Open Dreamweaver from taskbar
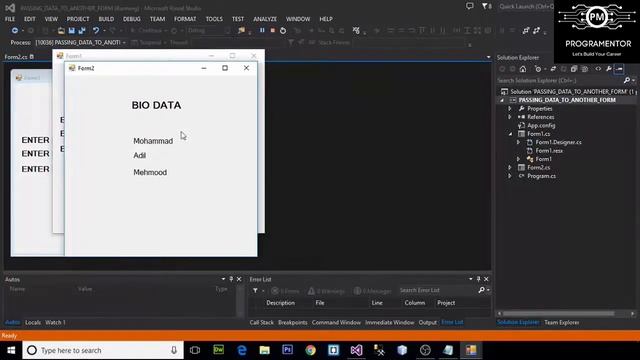 point(219,350)
